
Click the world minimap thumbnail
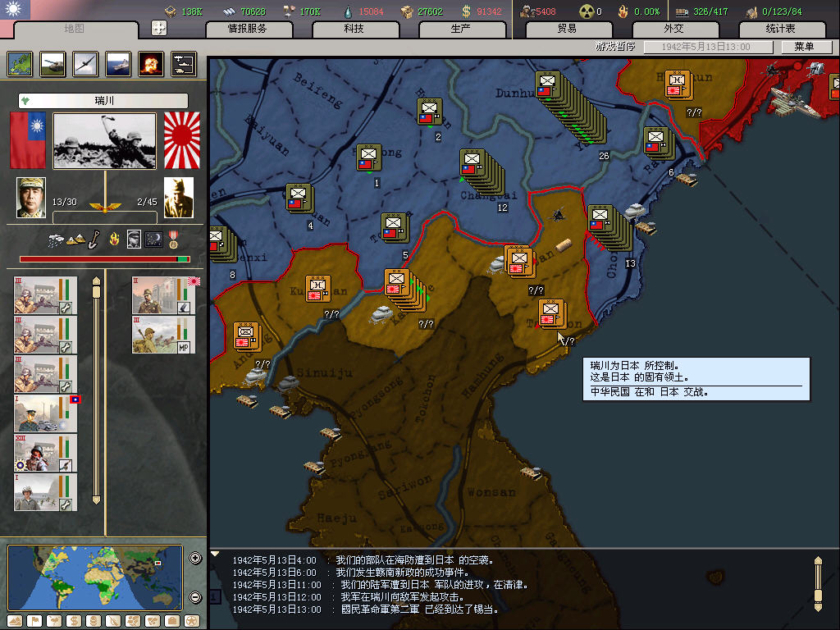95,577
